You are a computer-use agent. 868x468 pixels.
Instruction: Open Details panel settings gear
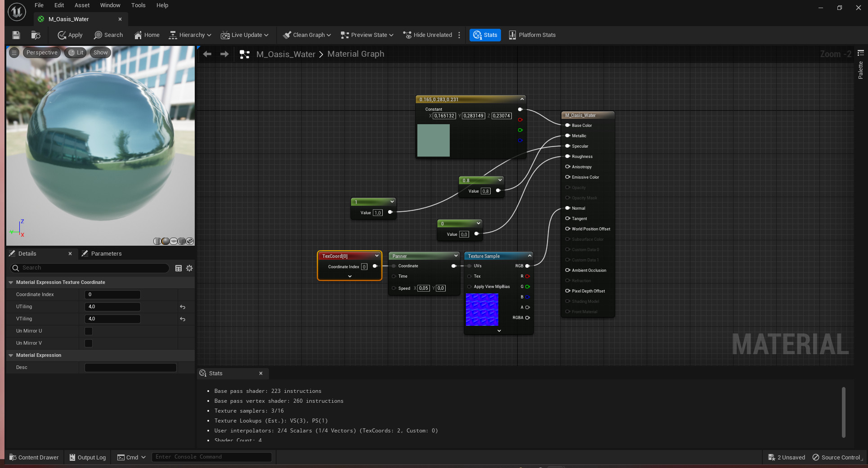(x=189, y=268)
